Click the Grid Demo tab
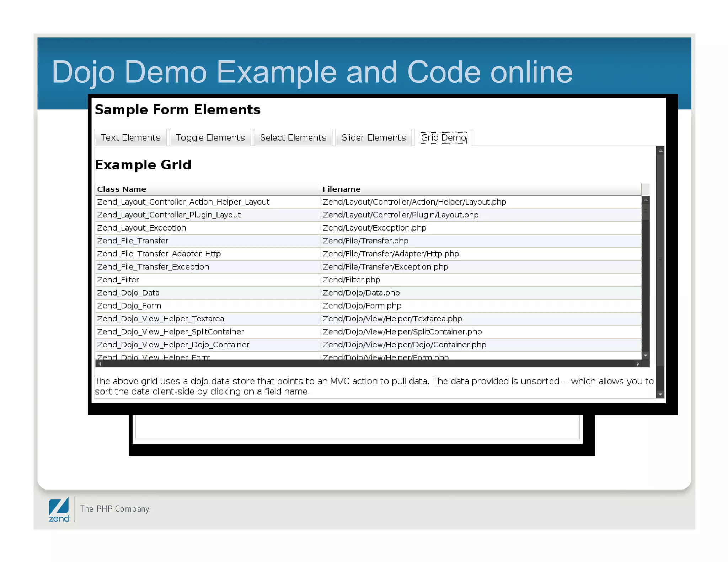 pos(444,137)
